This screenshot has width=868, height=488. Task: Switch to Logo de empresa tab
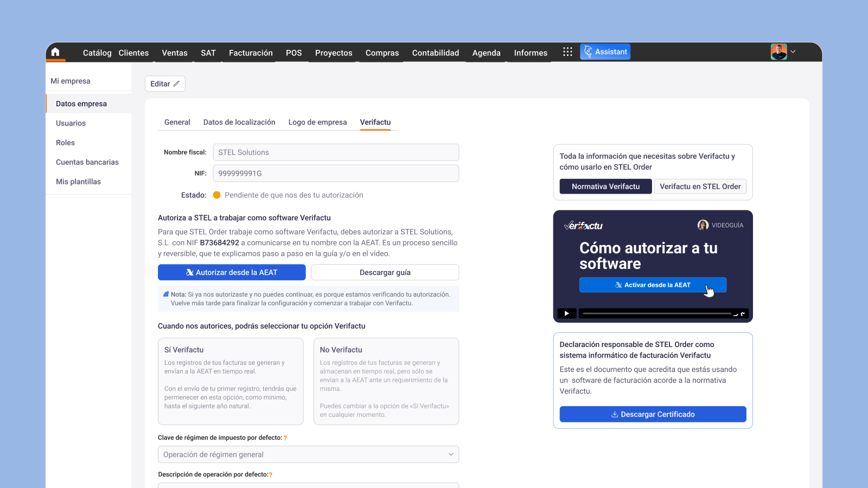tap(317, 122)
